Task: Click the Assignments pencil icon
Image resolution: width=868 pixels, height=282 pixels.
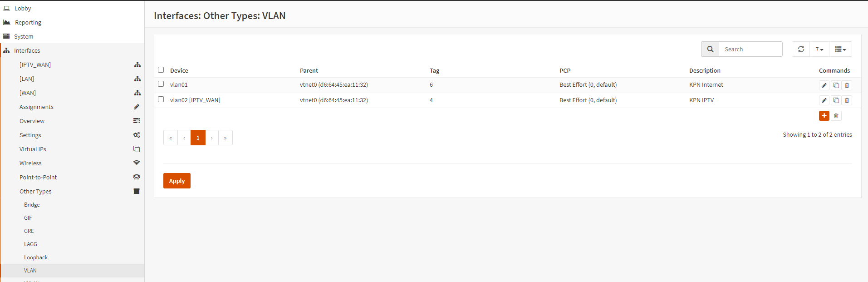Action: point(137,107)
